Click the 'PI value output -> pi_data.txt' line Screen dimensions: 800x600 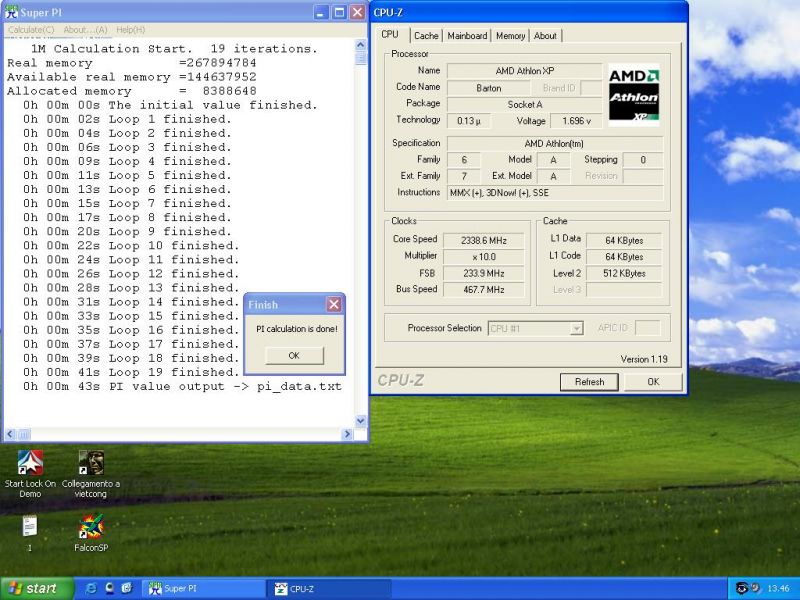click(x=182, y=386)
